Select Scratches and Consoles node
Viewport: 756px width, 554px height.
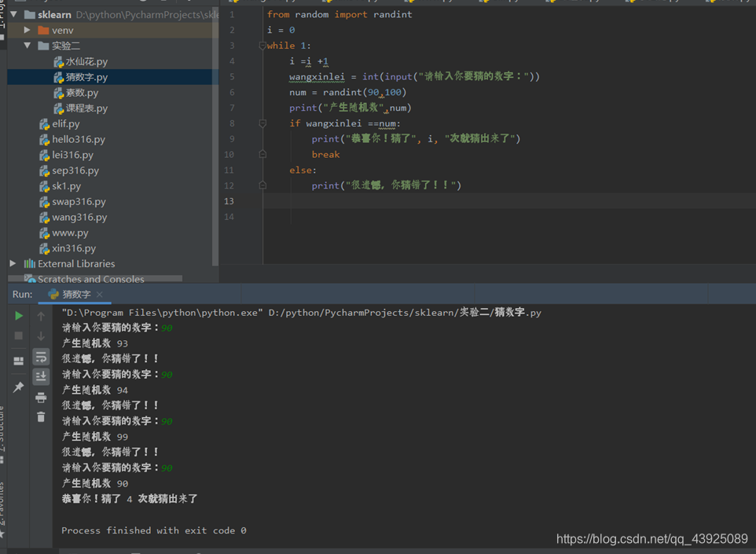90,279
